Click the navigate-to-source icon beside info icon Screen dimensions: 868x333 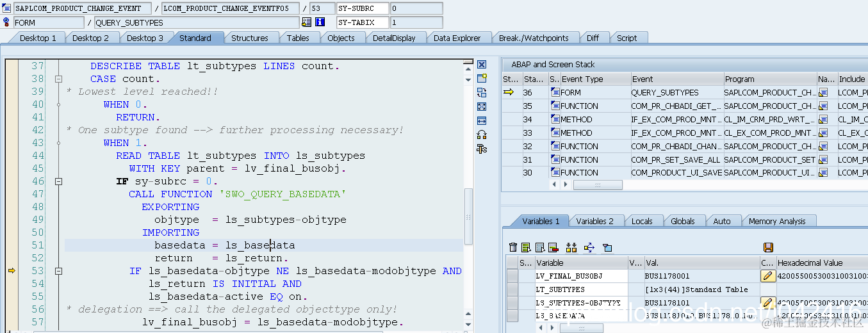tap(306, 22)
